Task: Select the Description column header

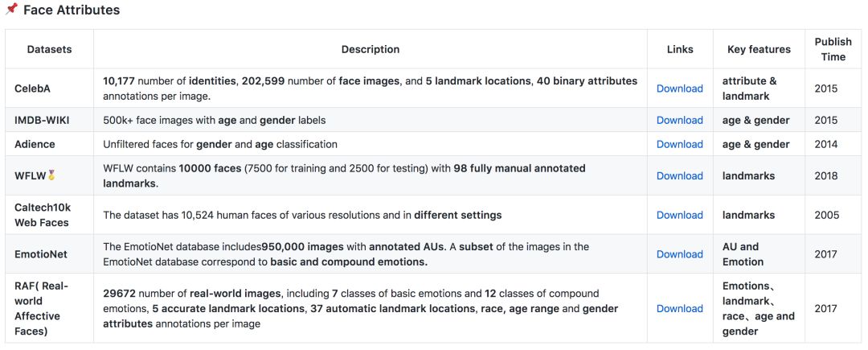Action: (x=371, y=49)
